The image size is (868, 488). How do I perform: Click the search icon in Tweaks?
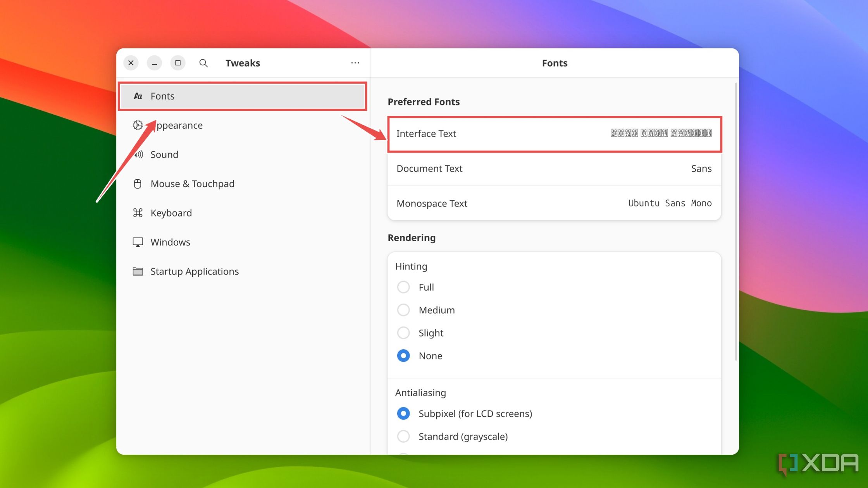203,63
